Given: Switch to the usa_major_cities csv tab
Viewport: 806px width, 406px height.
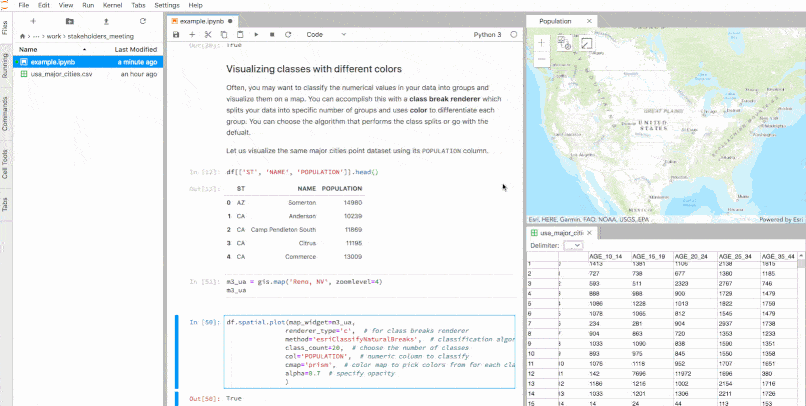Looking at the screenshot, I should tap(561, 233).
